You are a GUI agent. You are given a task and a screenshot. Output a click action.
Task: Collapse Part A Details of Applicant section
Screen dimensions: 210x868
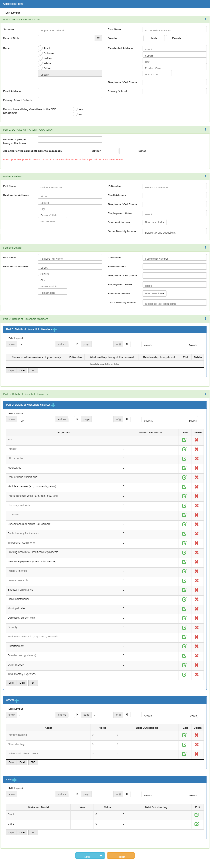tap(205, 19)
